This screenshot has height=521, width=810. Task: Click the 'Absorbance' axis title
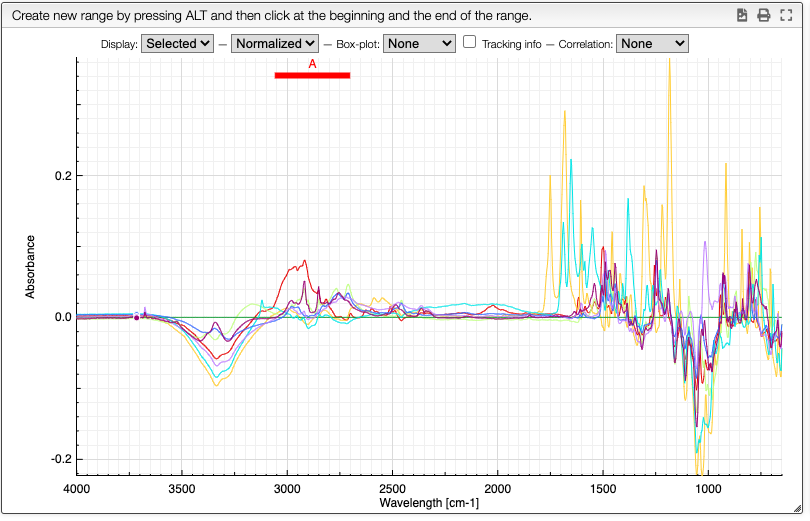tap(30, 266)
